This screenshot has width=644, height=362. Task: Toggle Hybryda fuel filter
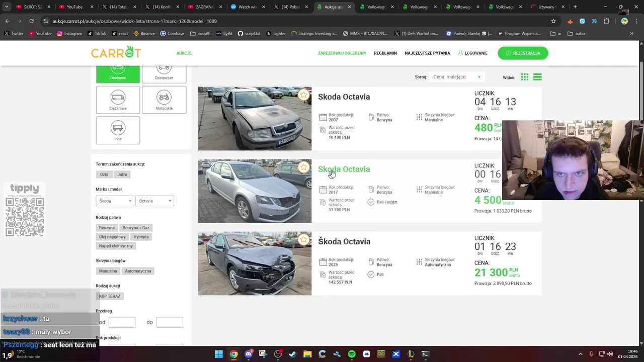tap(141, 237)
